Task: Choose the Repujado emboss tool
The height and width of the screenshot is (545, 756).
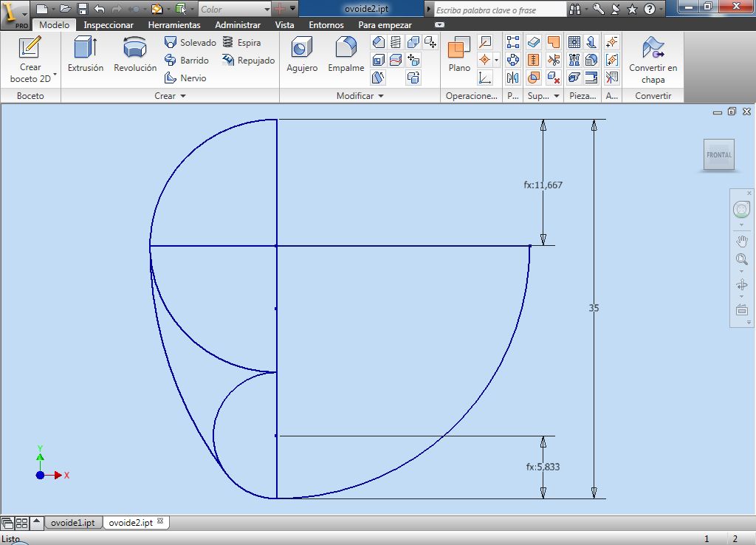Action: 248,61
